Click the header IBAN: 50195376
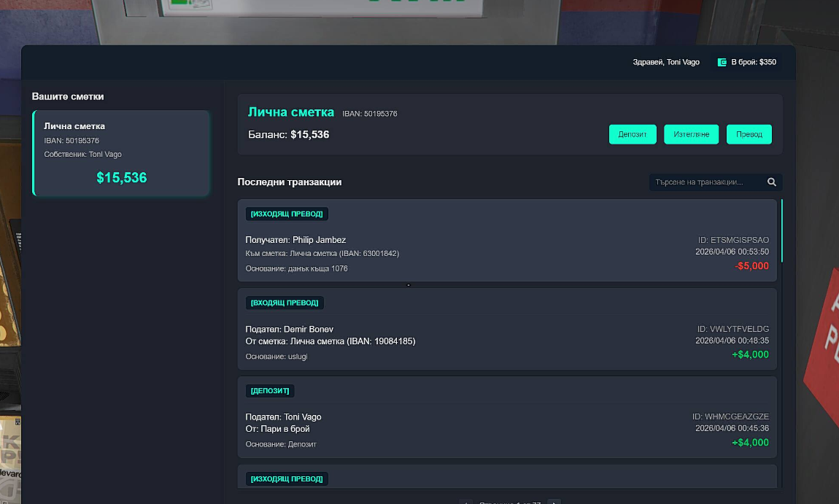 [370, 114]
